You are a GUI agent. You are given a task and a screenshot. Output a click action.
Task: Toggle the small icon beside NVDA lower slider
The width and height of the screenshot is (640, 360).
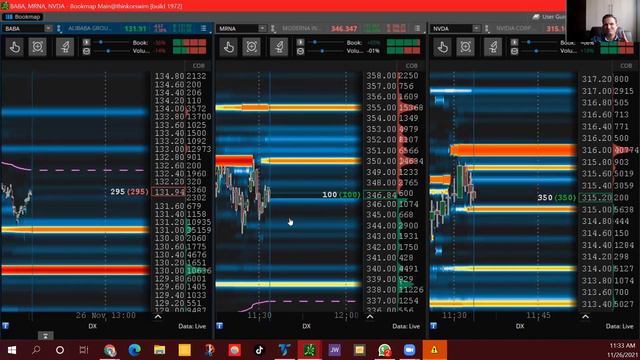click(514, 51)
